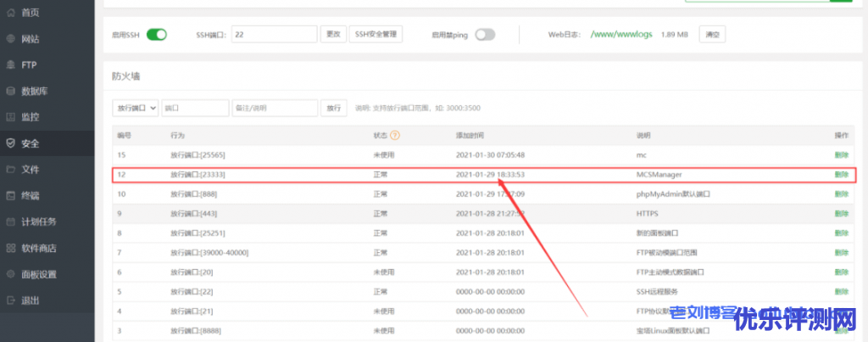Click the home icon in sidebar
The height and width of the screenshot is (342, 868).
[x=11, y=13]
